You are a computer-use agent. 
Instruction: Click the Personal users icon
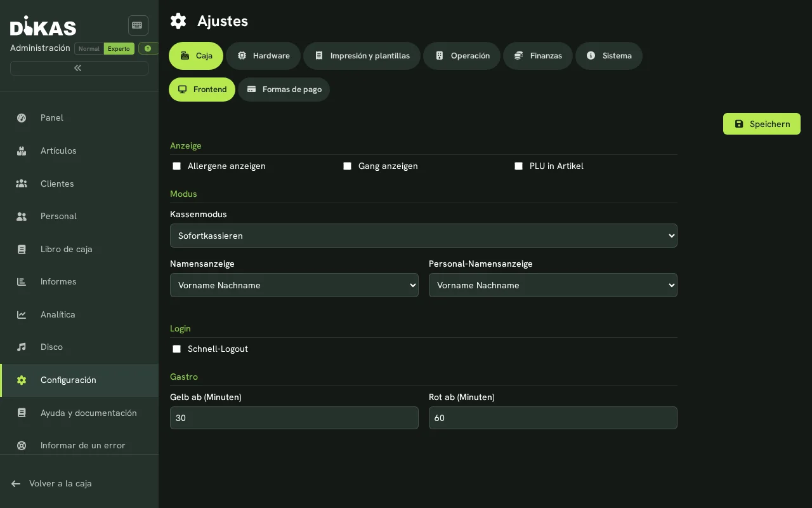(22, 217)
